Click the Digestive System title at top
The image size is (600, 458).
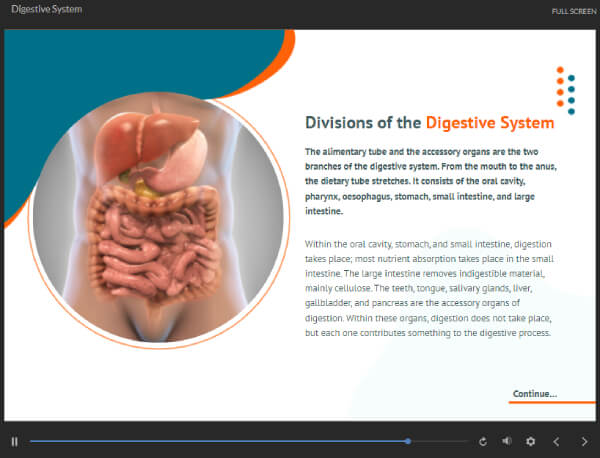(x=46, y=9)
